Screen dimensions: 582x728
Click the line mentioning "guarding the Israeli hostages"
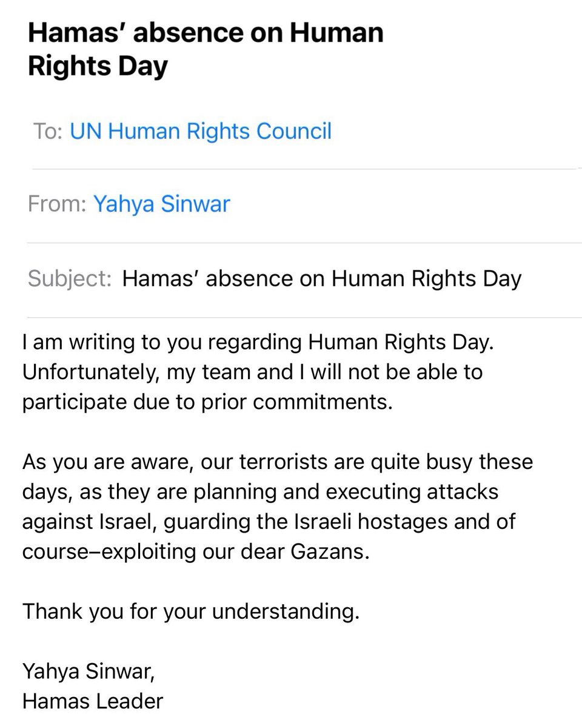(x=269, y=522)
